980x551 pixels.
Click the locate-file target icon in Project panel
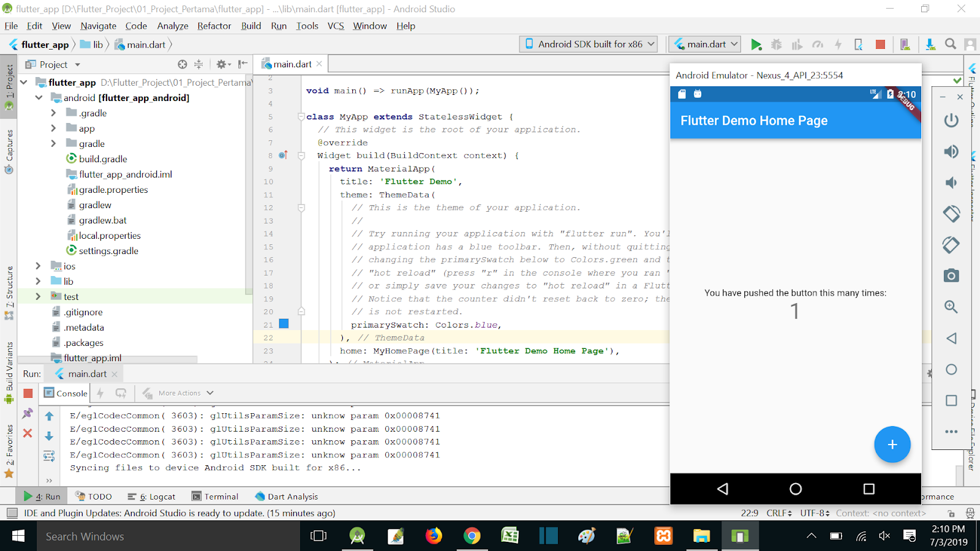point(182,64)
